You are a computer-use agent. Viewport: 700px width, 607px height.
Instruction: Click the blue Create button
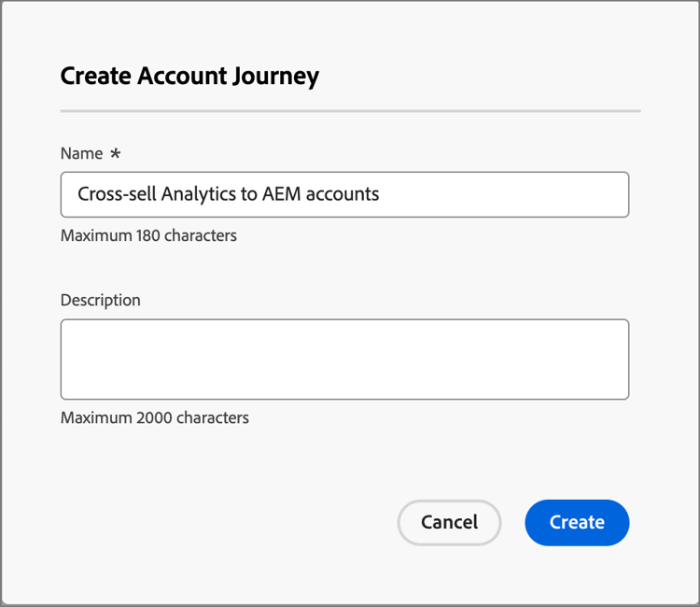coord(577,522)
